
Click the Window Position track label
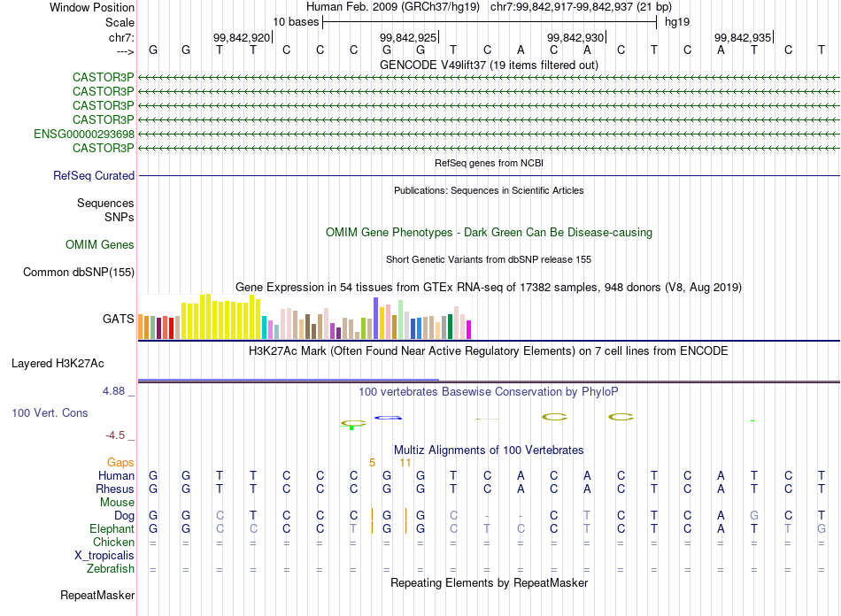(92, 7)
